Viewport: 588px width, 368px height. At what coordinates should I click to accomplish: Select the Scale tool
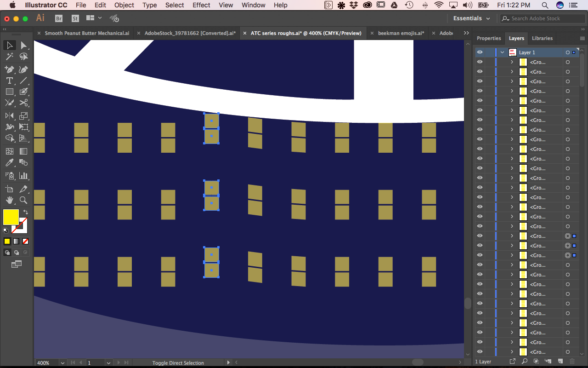pyautogui.click(x=23, y=116)
